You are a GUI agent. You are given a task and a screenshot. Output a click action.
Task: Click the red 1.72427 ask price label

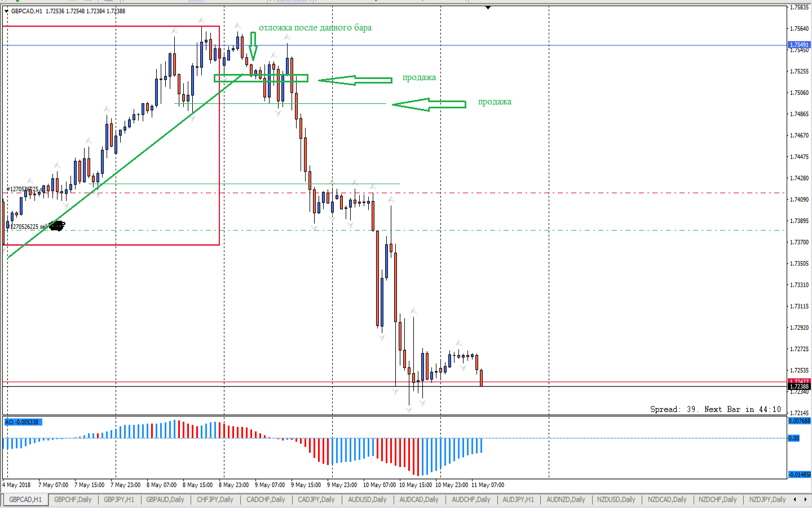coord(799,382)
